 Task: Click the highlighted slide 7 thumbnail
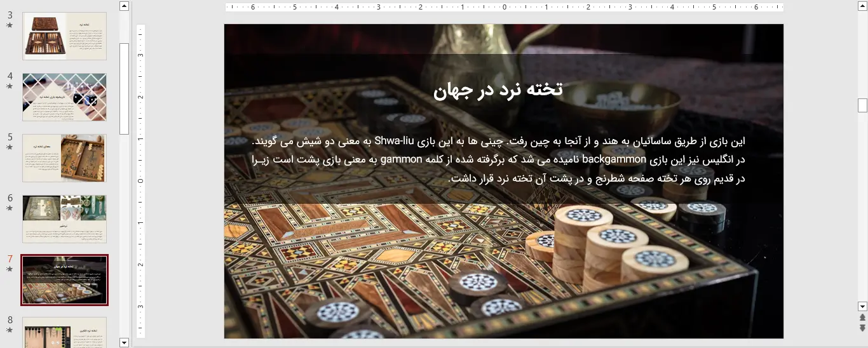[x=64, y=280]
